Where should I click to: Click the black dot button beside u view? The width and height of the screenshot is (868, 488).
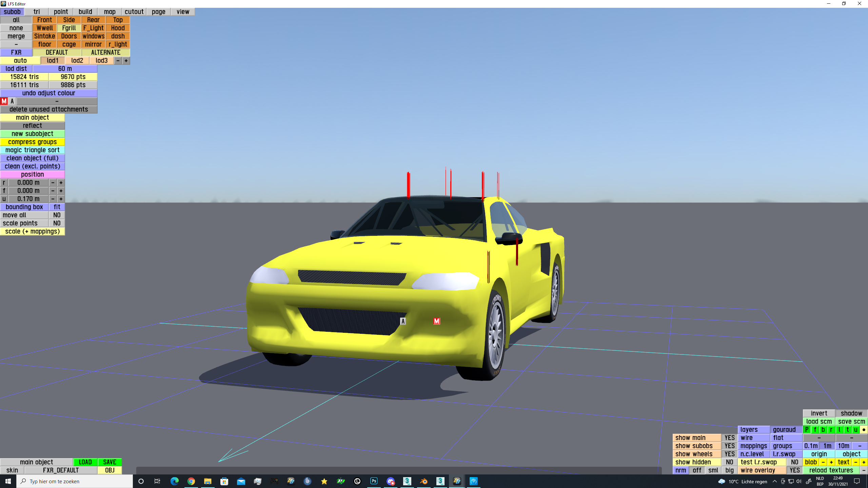click(864, 429)
